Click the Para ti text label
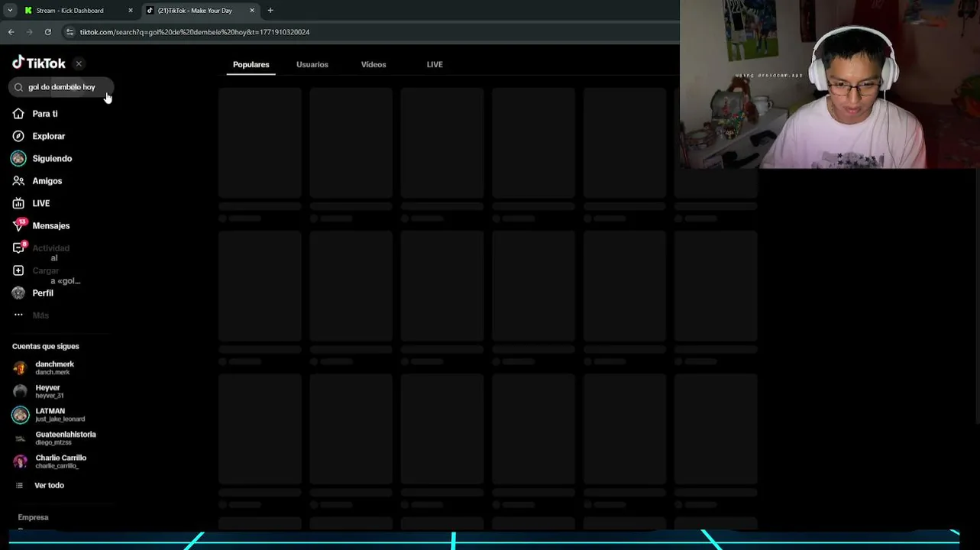The height and width of the screenshot is (550, 980). pos(45,114)
